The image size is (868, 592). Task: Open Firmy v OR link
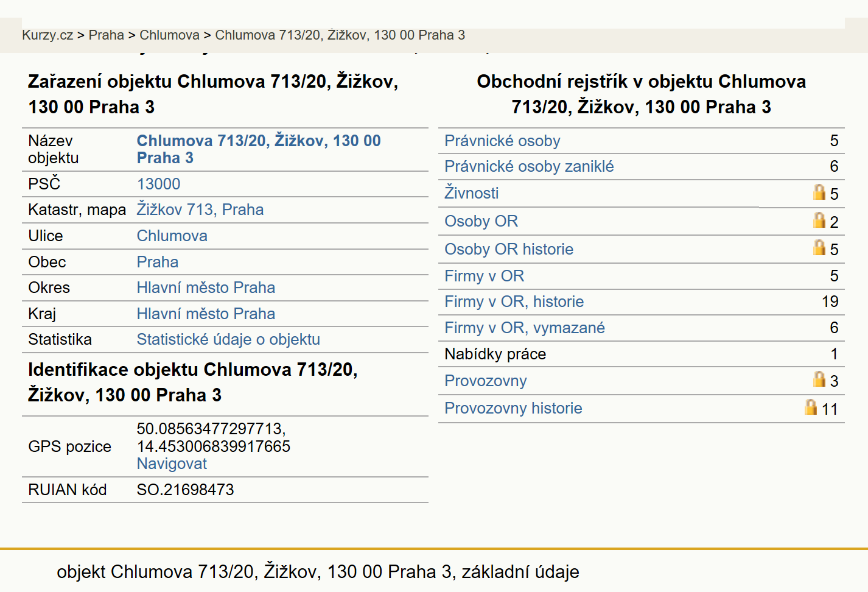coord(484,276)
